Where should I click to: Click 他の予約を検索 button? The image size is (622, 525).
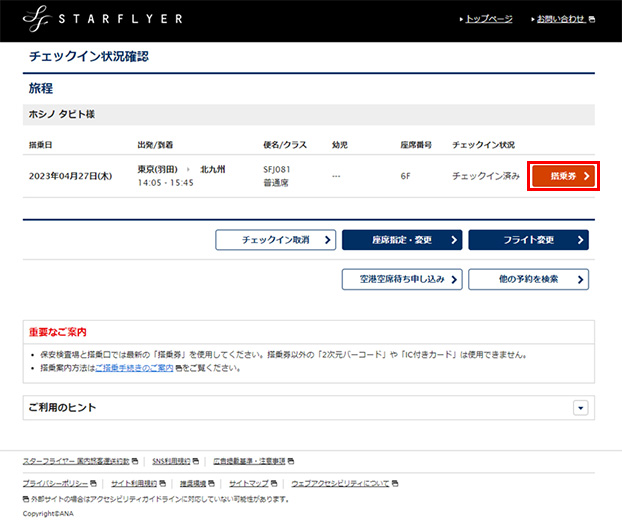528,279
